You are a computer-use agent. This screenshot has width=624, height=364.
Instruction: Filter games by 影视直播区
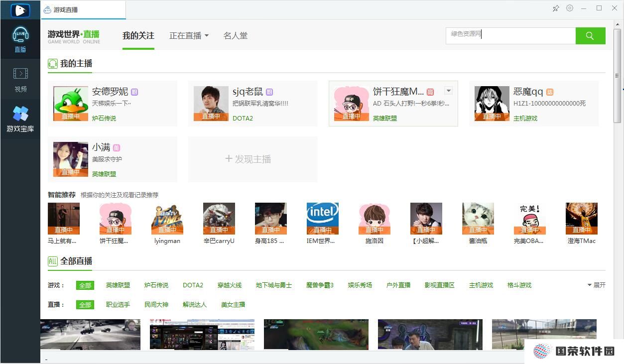click(x=440, y=285)
